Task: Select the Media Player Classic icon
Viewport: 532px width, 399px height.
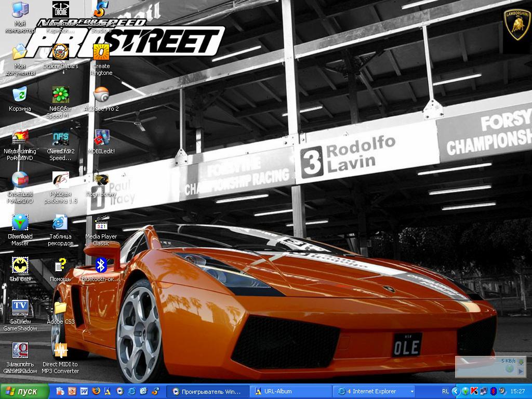Action: point(101,222)
